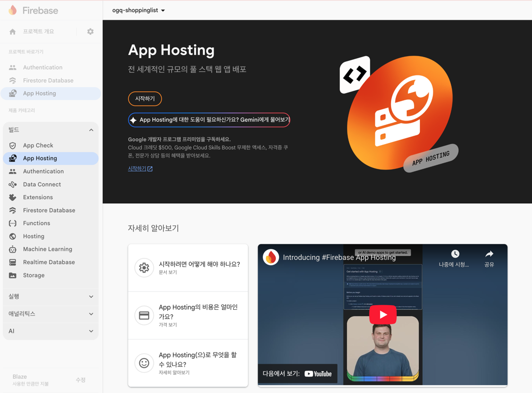This screenshot has height=393, width=532.
Task: Collapse the 빌드 section chevron
Action: pos(91,130)
